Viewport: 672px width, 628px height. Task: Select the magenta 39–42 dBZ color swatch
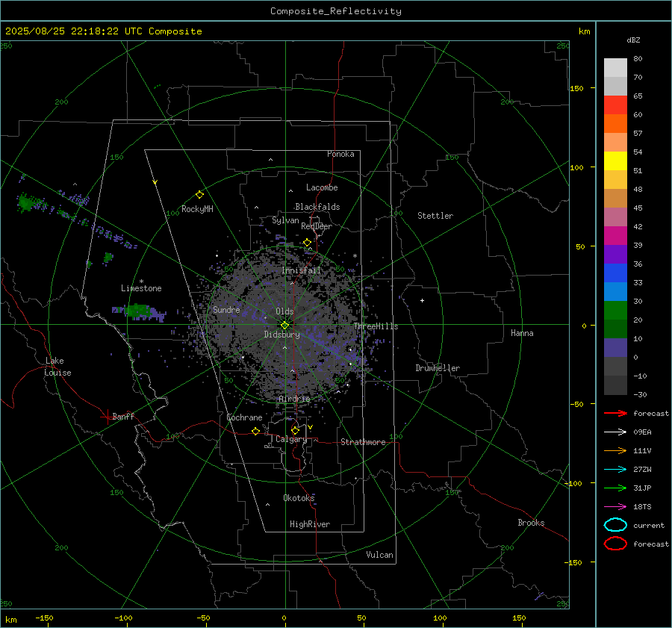615,235
